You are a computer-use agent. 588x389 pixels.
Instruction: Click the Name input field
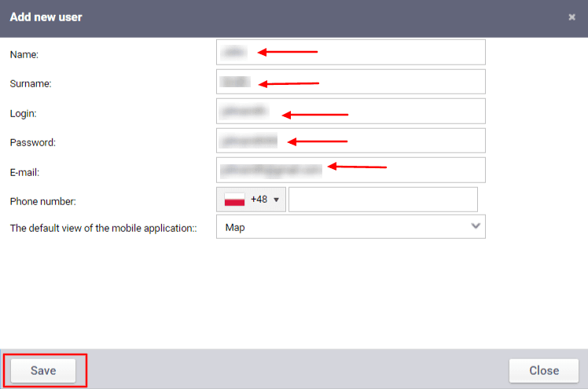[351, 52]
